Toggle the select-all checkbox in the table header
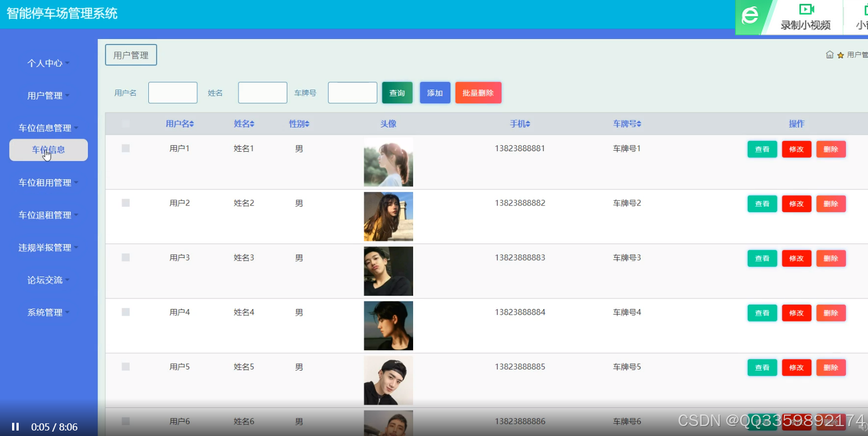The image size is (868, 436). point(126,124)
